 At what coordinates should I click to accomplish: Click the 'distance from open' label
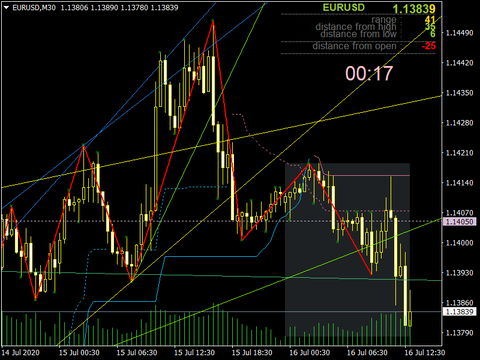click(x=354, y=46)
